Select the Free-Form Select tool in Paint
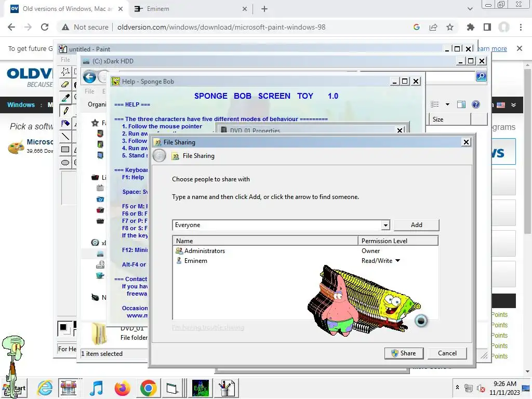The width and height of the screenshot is (532, 399). pyautogui.click(x=65, y=72)
